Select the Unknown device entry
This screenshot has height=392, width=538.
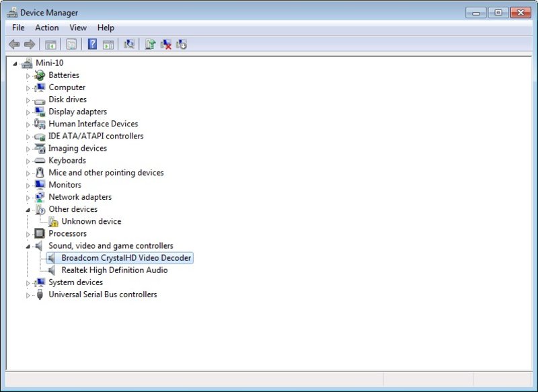point(91,221)
